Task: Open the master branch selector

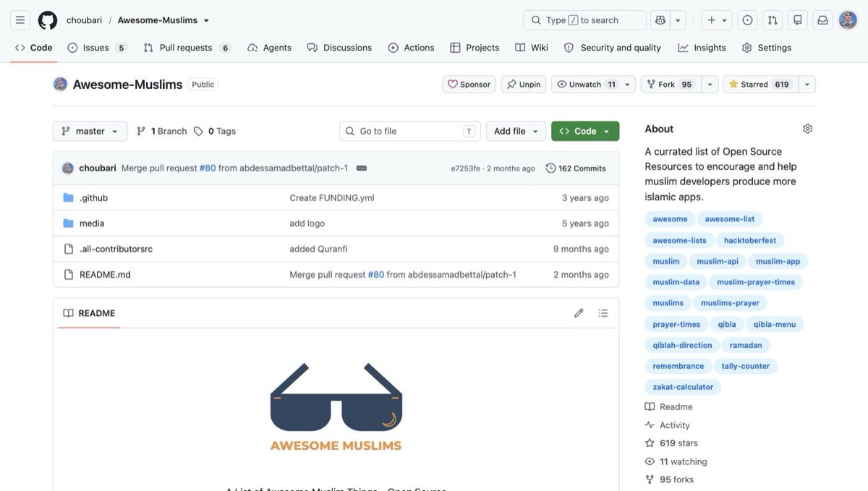Action: click(x=90, y=131)
